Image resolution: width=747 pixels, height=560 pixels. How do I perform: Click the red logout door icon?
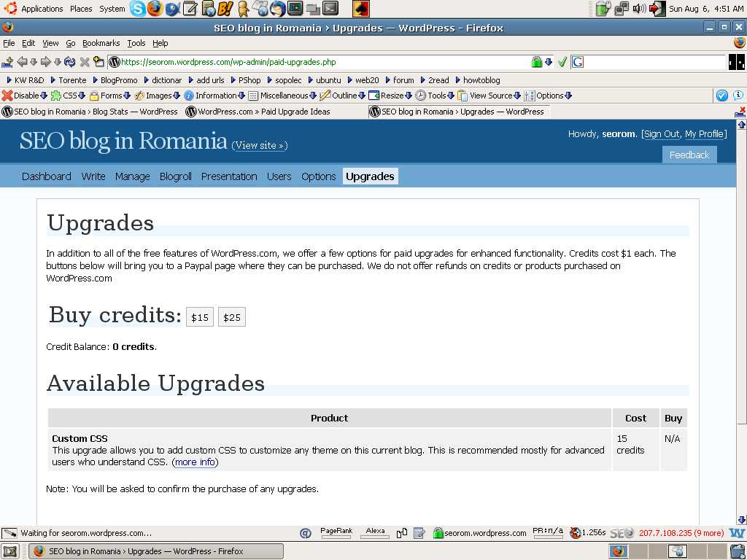tap(657, 9)
